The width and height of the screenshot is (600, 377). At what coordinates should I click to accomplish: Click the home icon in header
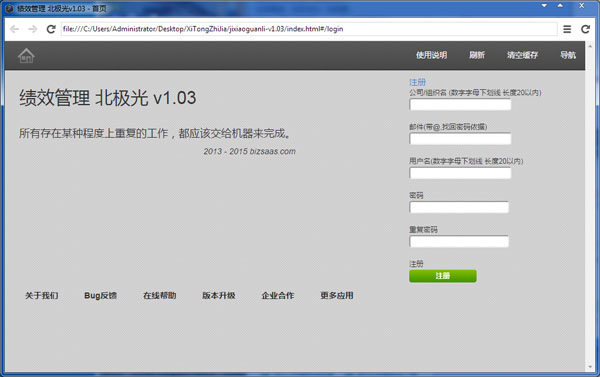(26, 56)
